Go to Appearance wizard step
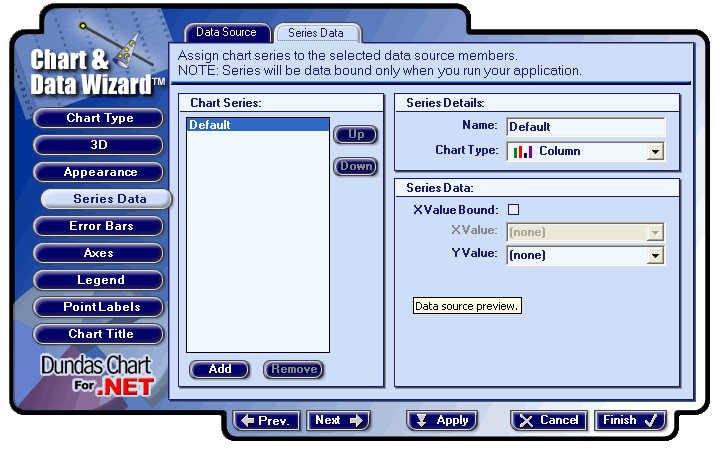 [99, 172]
